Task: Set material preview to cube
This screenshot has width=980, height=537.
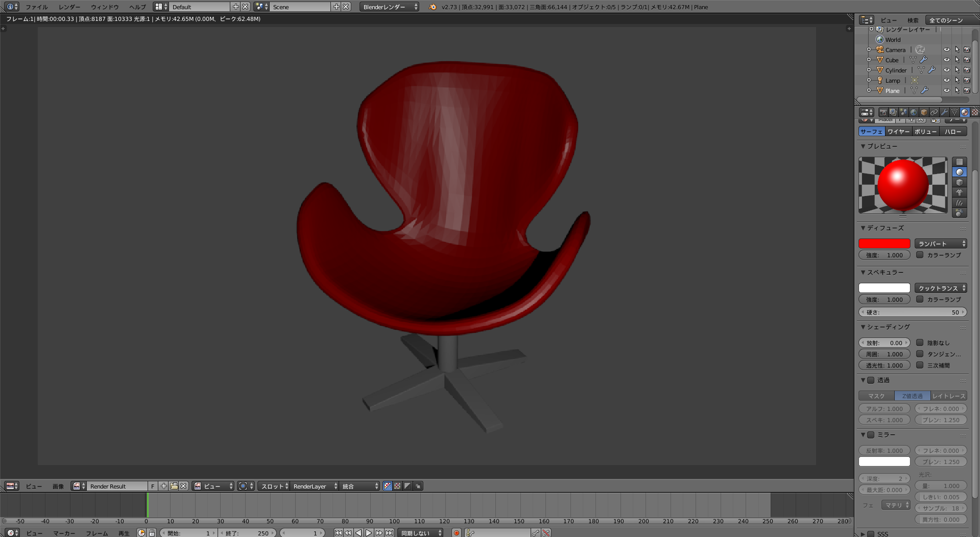Action: [960, 182]
